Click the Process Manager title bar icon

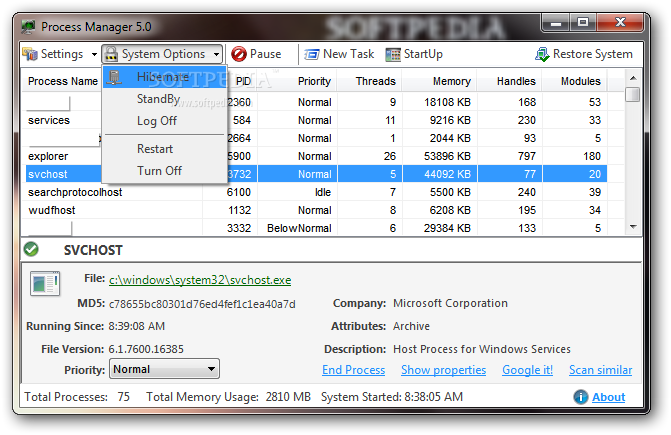[x=29, y=27]
